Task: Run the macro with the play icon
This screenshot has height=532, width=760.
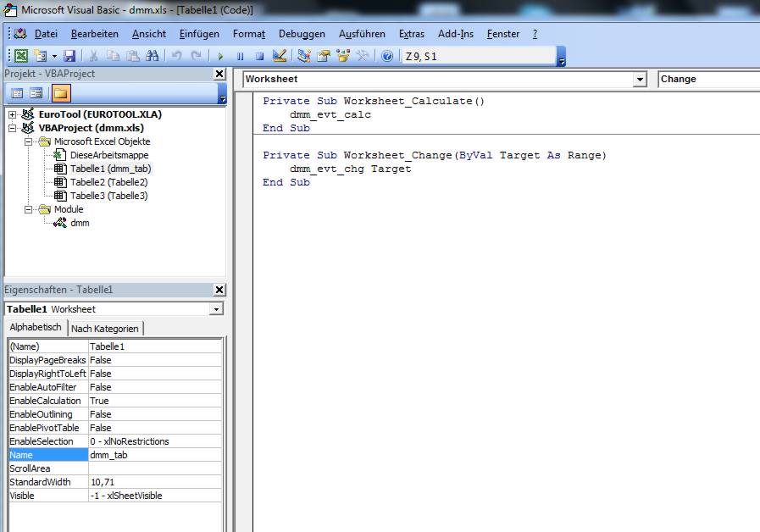Action: click(x=220, y=56)
